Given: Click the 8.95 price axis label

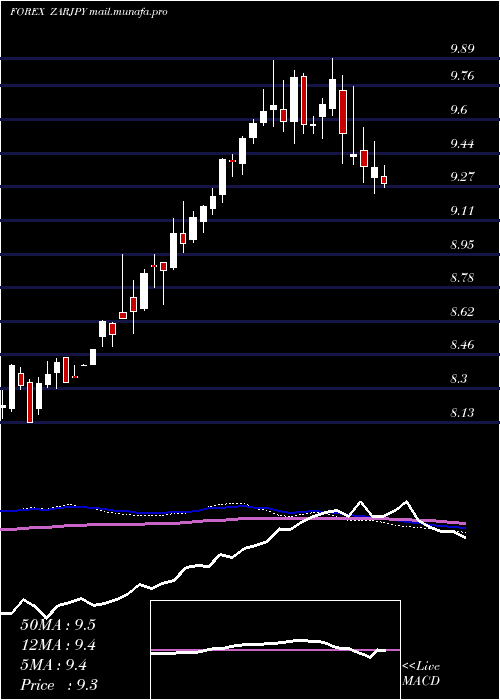Looking at the screenshot, I should click(x=462, y=245).
